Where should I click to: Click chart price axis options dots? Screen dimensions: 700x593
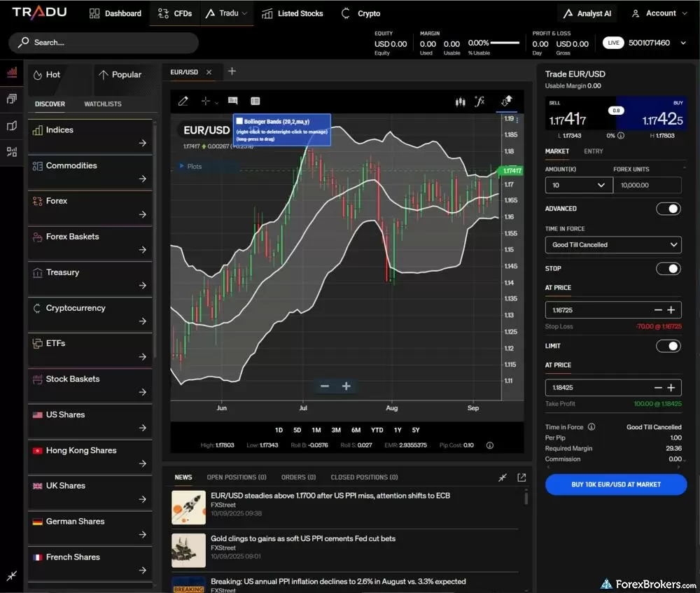(517, 120)
